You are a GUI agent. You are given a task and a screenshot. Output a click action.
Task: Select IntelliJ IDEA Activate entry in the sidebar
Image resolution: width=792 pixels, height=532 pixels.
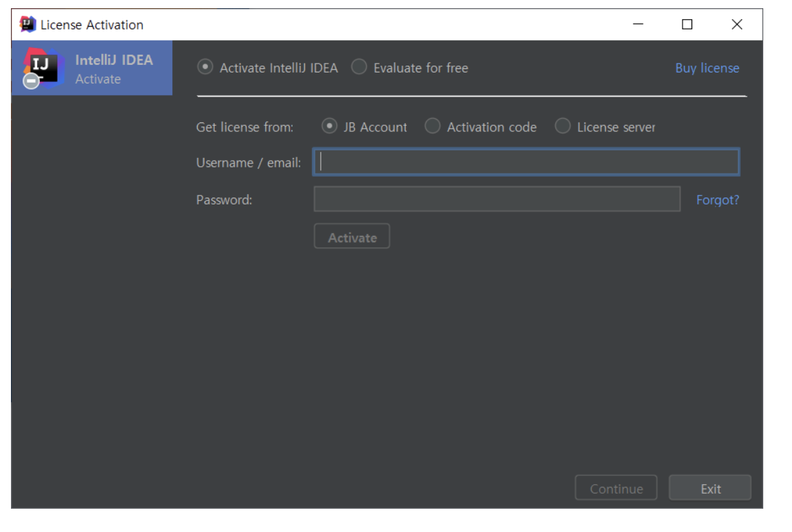coord(92,68)
